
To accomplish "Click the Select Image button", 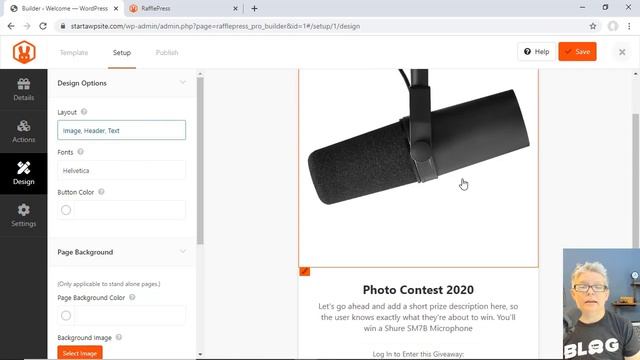I will (80, 353).
